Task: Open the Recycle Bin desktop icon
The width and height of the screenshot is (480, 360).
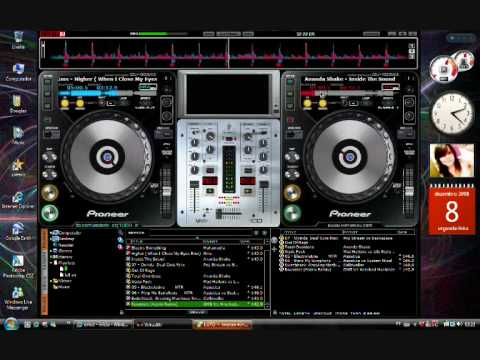Action: 18,40
